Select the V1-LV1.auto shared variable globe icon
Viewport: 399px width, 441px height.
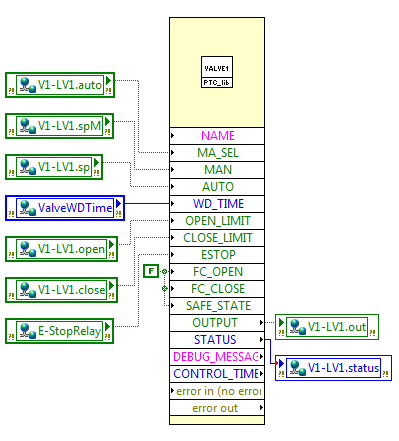coord(27,85)
